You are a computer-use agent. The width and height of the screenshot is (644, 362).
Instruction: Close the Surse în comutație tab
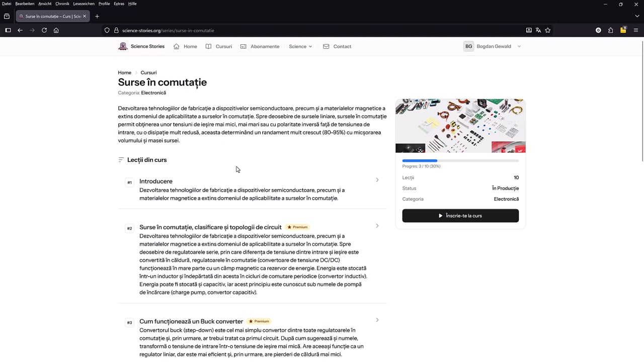coord(85,16)
